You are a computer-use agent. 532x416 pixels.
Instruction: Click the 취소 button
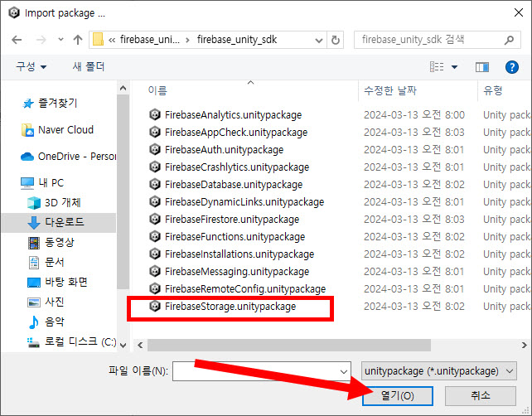click(481, 395)
